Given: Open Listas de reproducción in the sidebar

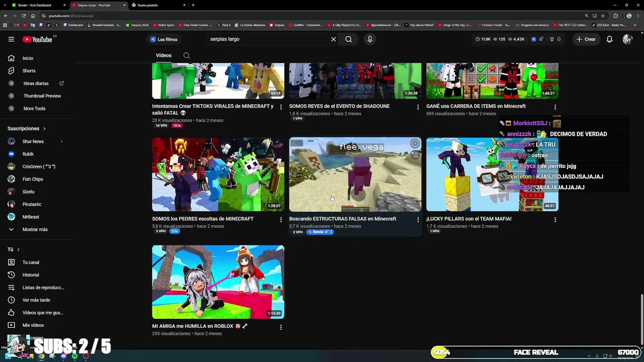Looking at the screenshot, I should [x=43, y=288].
